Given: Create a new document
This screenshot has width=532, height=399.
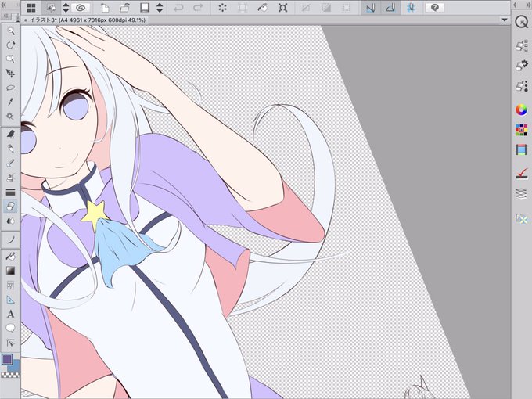Looking at the screenshot, I should coord(105,8).
